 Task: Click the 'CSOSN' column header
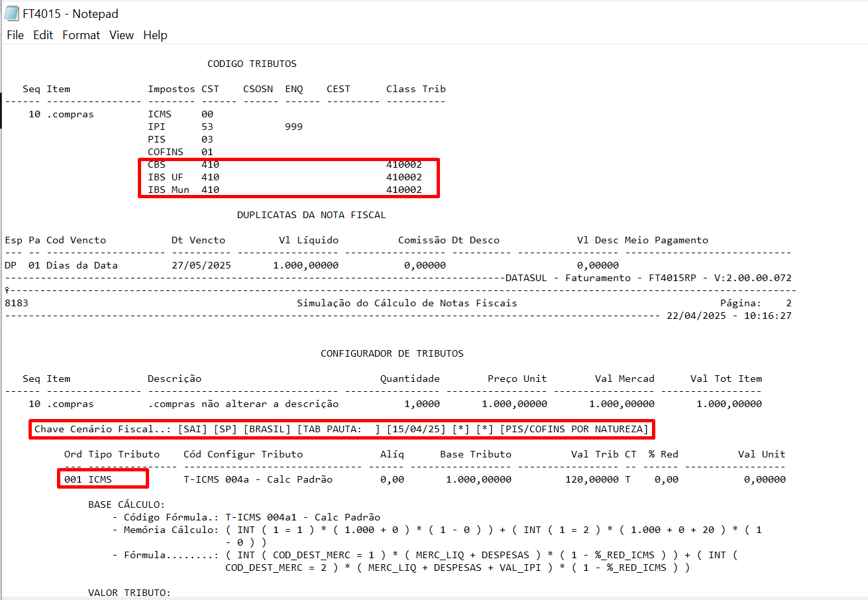point(258,89)
